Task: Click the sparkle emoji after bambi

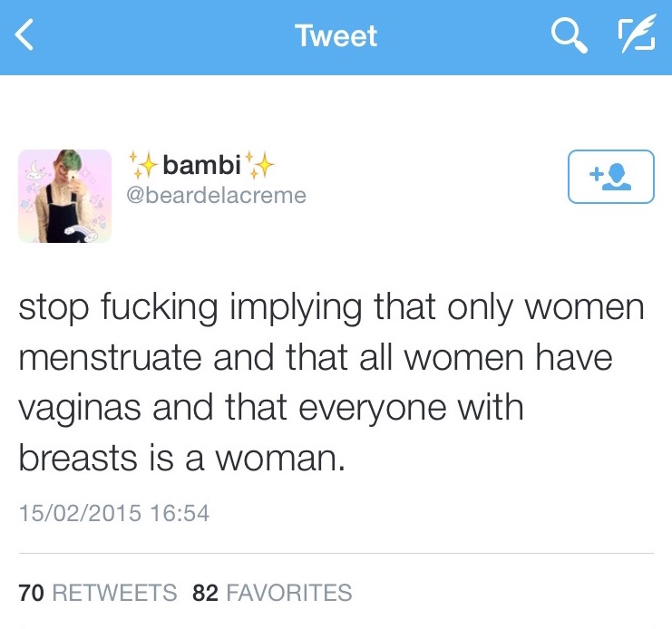Action: [260, 165]
